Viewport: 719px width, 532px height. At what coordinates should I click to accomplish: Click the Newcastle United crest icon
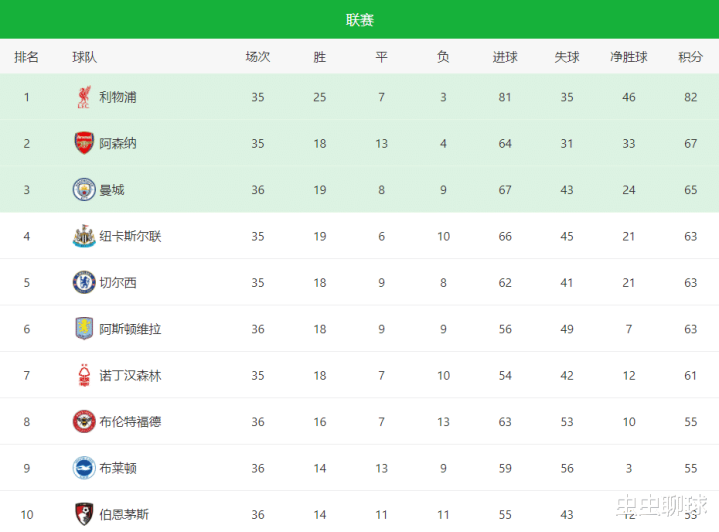pos(84,236)
